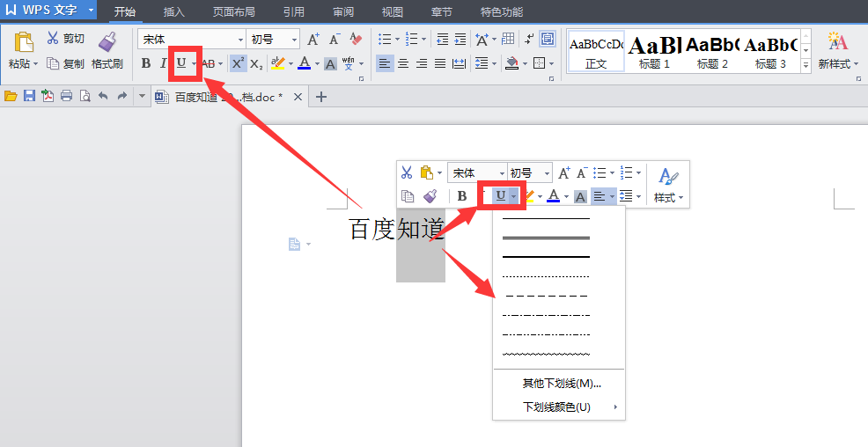Decrease indent in the ribbon
Viewport: 868px width, 447px height.
442,39
